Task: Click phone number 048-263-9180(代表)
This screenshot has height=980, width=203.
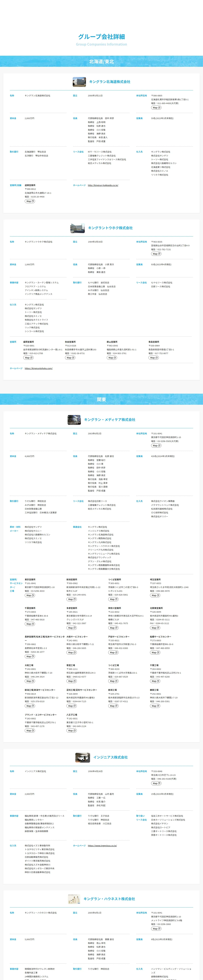Action: 164,779
